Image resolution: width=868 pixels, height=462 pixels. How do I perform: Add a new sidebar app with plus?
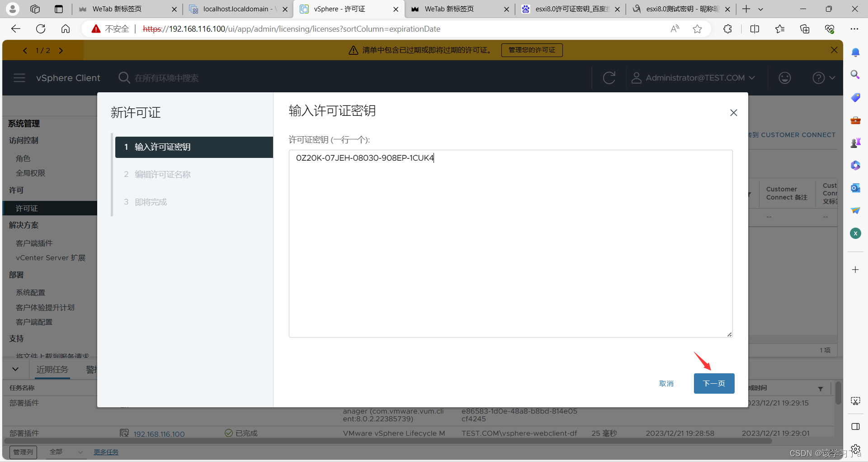855,270
